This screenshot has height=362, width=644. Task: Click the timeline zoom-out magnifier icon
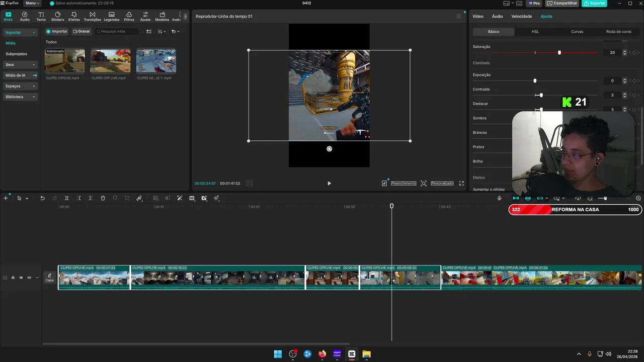[x=590, y=198]
